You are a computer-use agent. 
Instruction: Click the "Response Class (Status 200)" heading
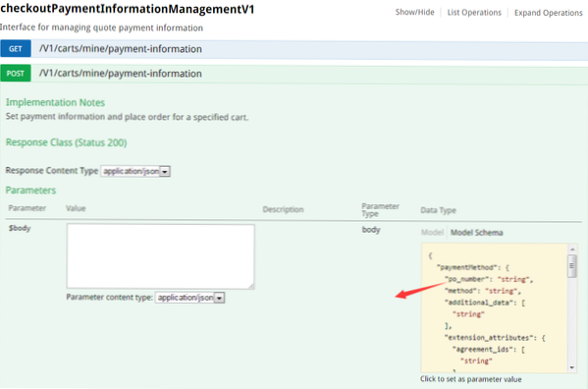click(x=66, y=142)
